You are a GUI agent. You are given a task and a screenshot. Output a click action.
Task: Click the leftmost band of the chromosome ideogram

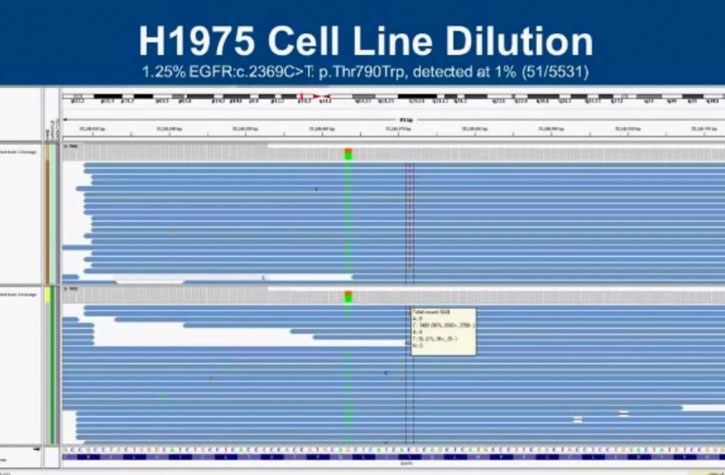(x=72, y=100)
